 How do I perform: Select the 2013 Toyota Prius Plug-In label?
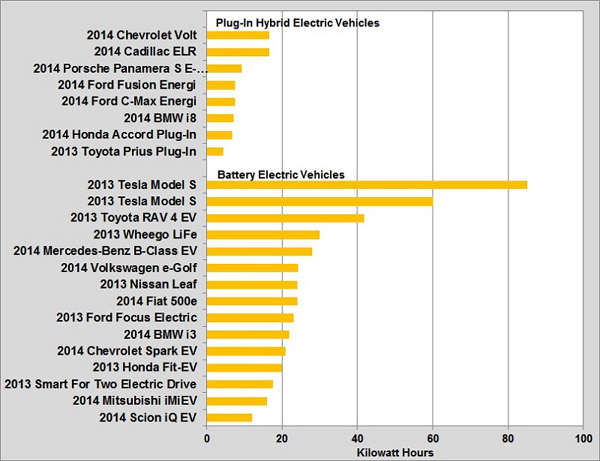124,151
